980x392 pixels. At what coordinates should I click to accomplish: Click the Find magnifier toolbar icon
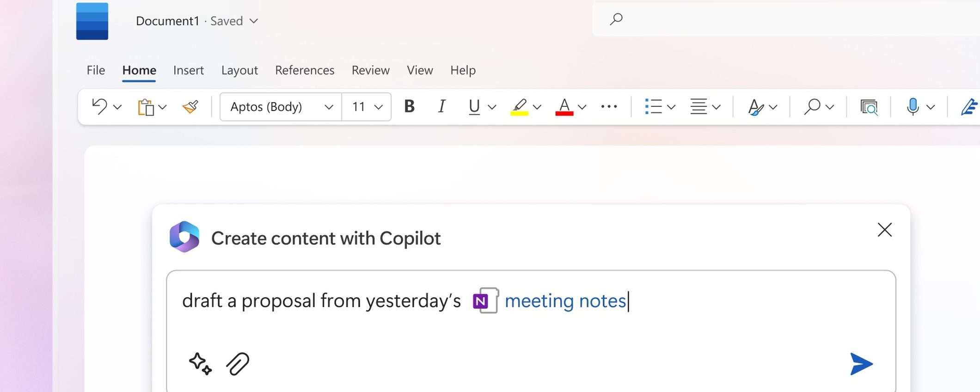(x=812, y=107)
